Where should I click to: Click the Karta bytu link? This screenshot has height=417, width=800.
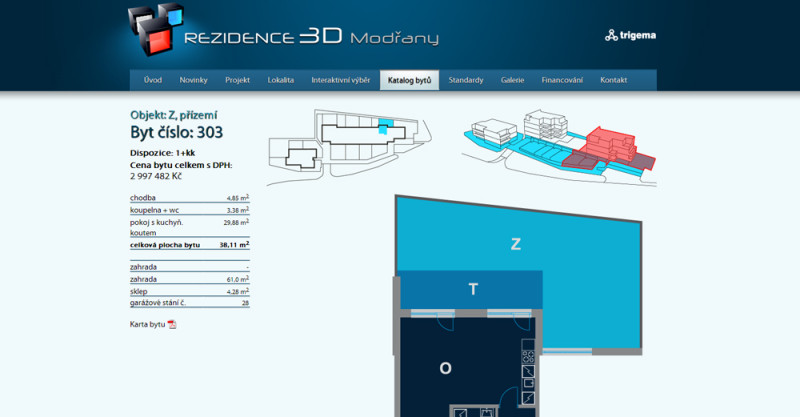click(147, 324)
